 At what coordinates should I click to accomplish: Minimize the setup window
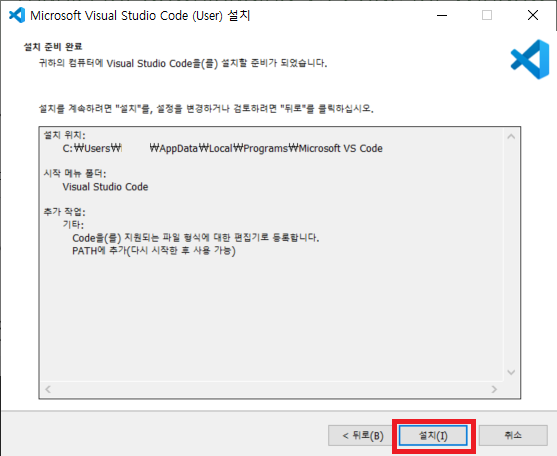point(442,15)
